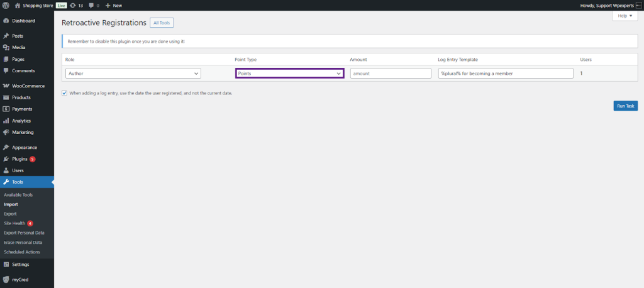Open the myCred sidebar icon
644x288 pixels.
point(6,279)
